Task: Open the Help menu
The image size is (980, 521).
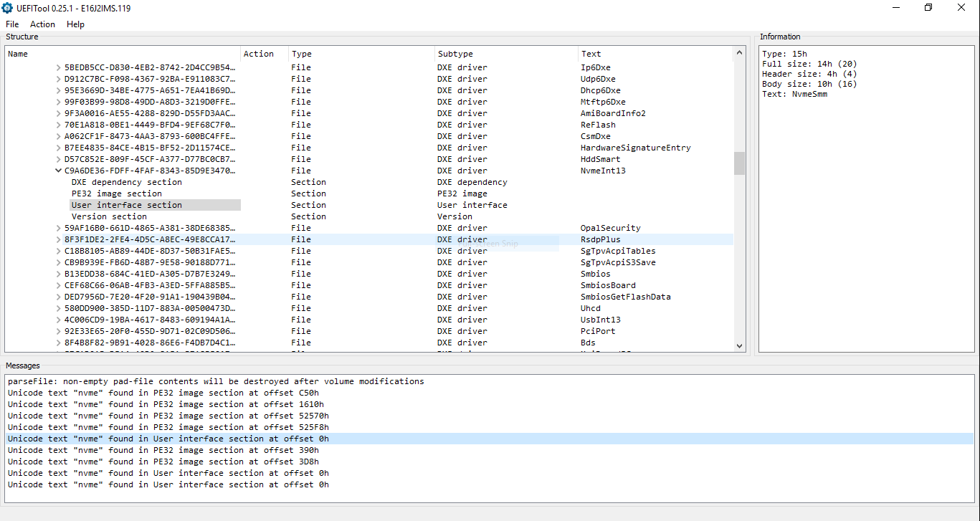Action: (x=75, y=24)
